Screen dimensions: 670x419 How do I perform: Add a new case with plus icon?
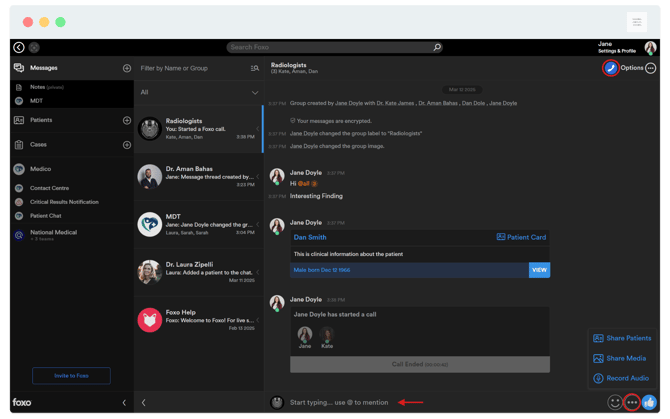[x=127, y=145]
